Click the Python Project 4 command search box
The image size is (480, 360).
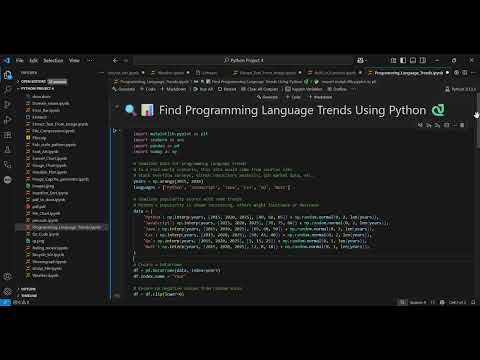[x=243, y=60]
